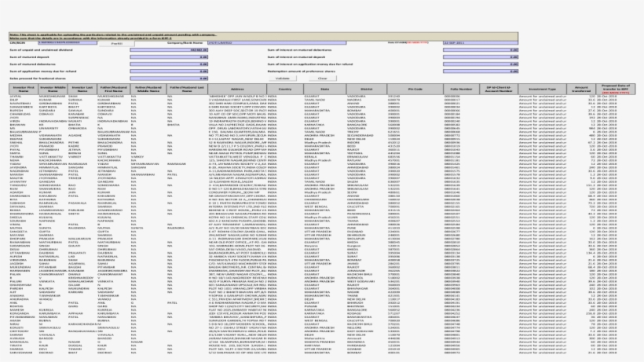This screenshot has height=362, width=644.
Task: Click the Folio Number column header
Action: click(x=461, y=89)
